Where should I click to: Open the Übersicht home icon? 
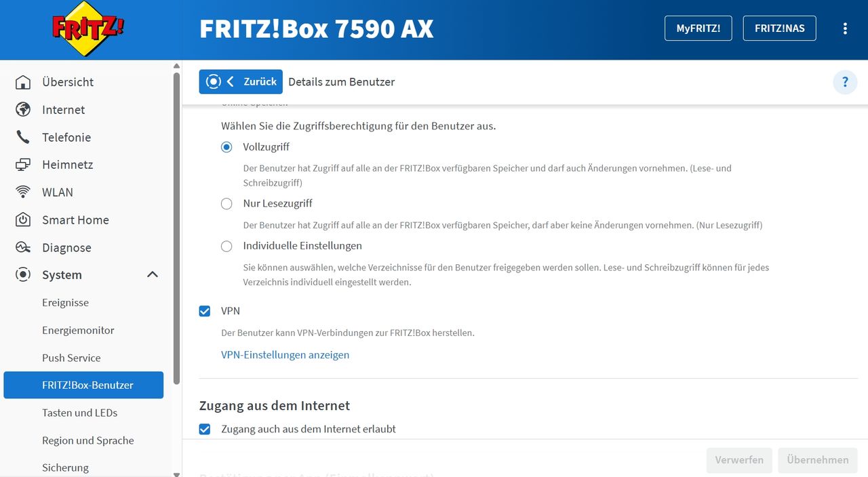pyautogui.click(x=23, y=82)
